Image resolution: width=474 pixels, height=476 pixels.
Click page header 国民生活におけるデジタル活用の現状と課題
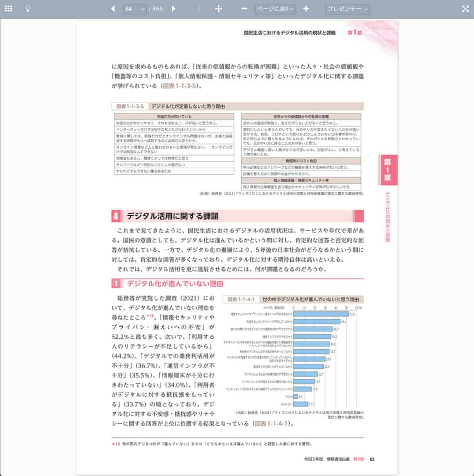(x=290, y=33)
